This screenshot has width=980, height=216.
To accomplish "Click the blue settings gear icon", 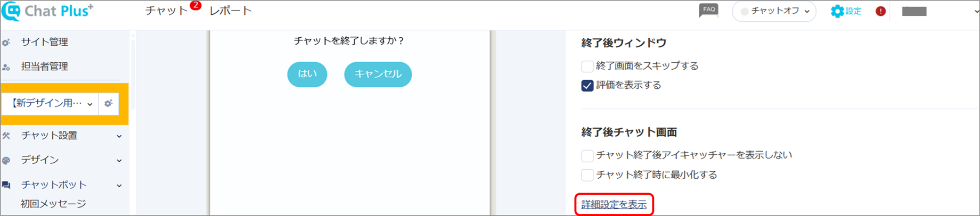I will [837, 11].
